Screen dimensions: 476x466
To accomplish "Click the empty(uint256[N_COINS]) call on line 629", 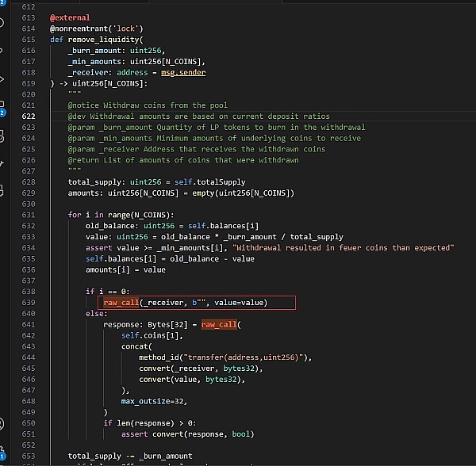I will [244, 193].
